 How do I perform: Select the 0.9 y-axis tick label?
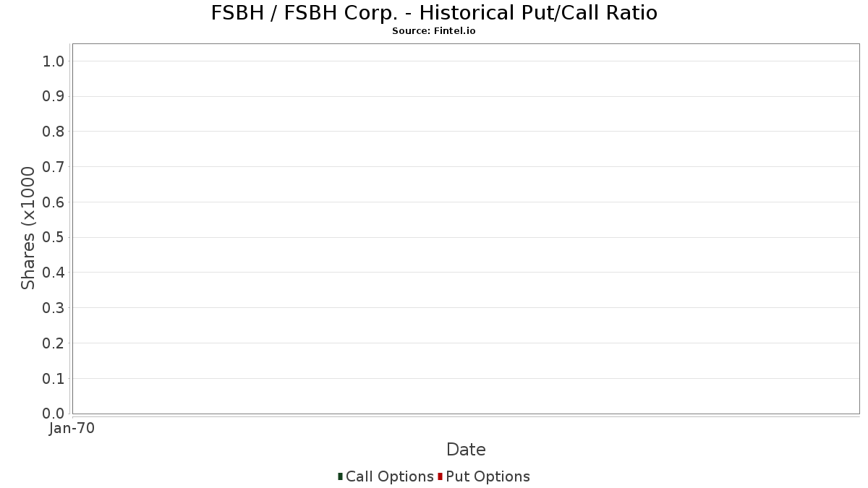54,97
